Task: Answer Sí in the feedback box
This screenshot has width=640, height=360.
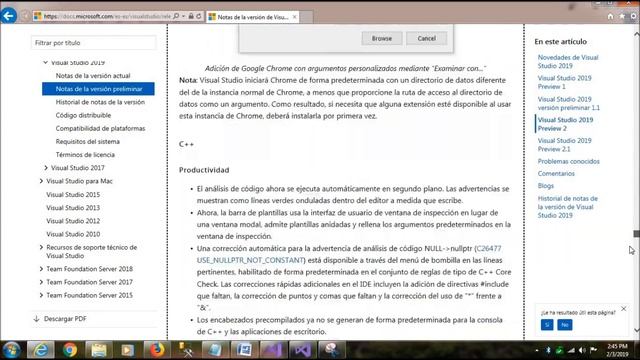Action: [547, 325]
